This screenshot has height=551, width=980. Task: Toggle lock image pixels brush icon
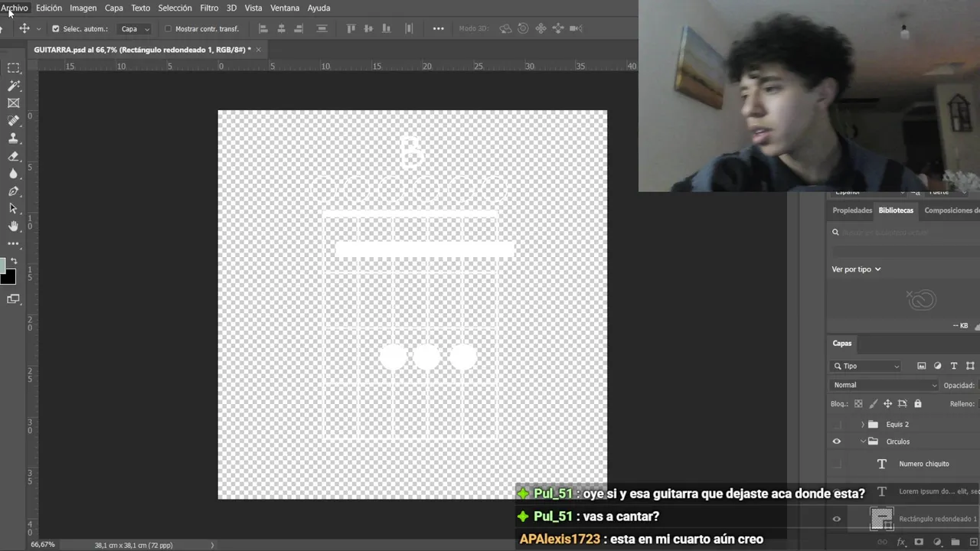point(873,404)
